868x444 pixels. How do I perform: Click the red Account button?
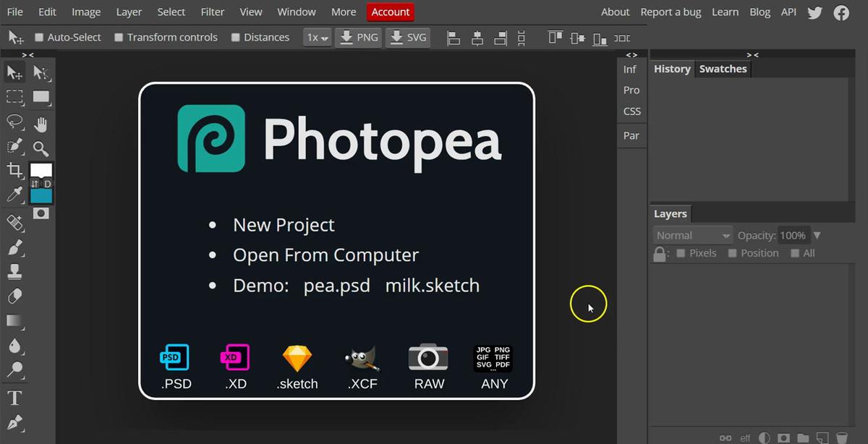(x=391, y=12)
